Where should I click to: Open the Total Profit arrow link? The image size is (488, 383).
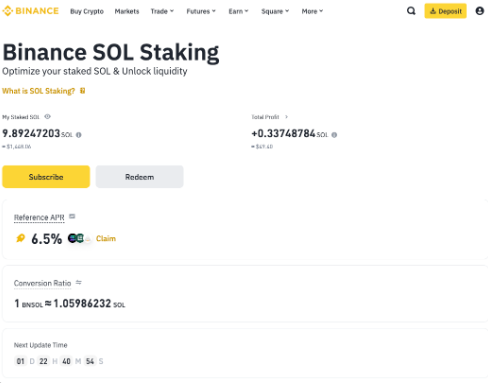(x=286, y=117)
